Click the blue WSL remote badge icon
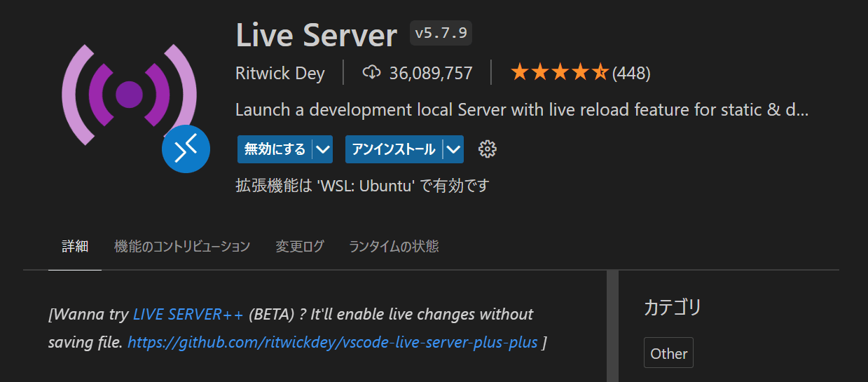The width and height of the screenshot is (868, 382). (186, 148)
